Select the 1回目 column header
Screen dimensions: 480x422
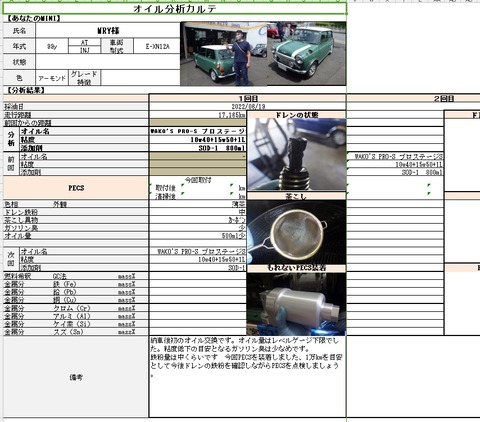[x=248, y=98]
